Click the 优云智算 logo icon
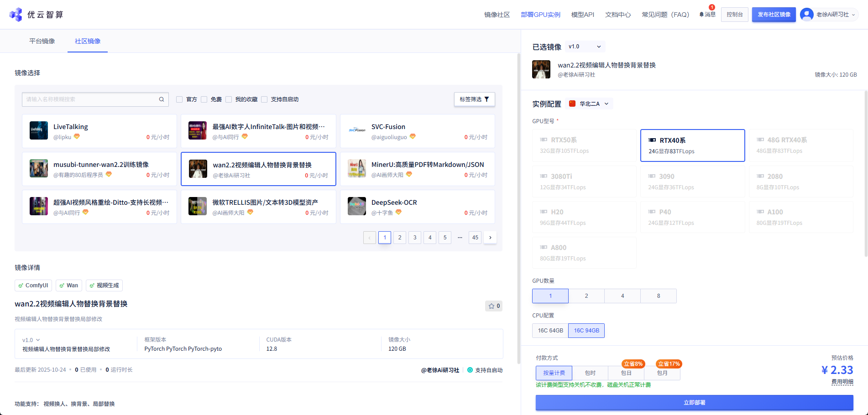 16,15
